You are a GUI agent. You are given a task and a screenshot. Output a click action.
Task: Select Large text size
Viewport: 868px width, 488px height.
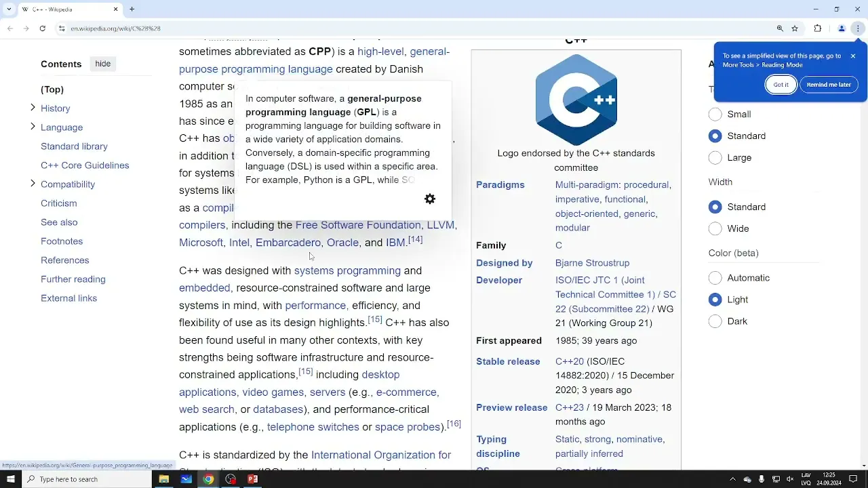click(715, 158)
